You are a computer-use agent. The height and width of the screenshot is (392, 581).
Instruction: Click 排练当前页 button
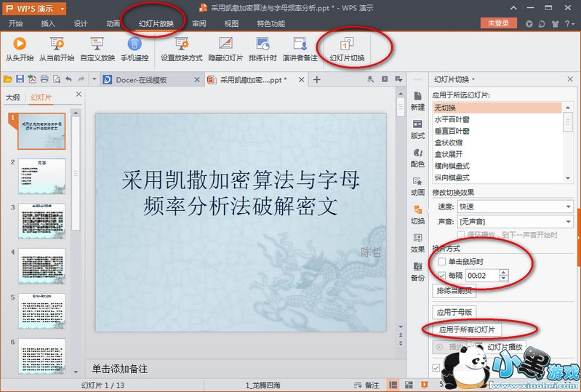(454, 291)
